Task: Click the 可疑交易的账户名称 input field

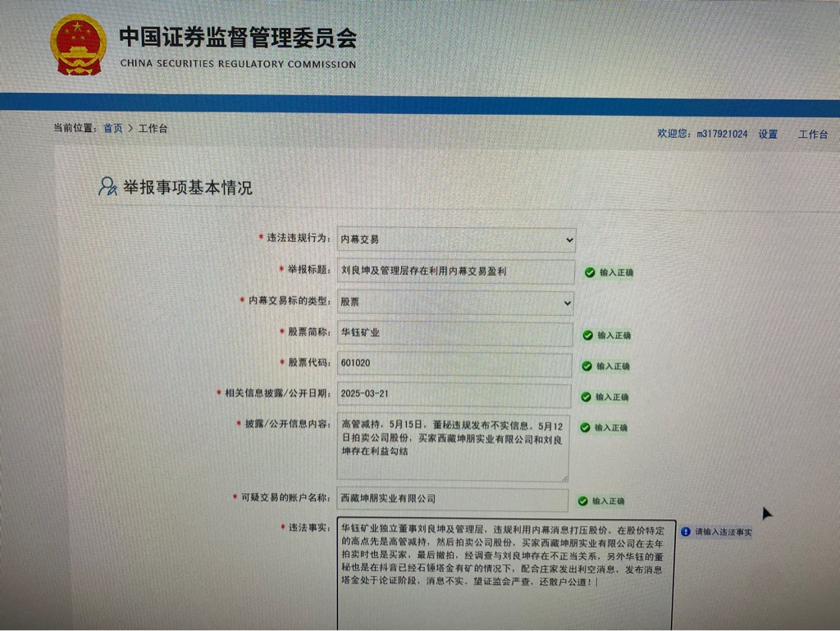Action: click(453, 499)
